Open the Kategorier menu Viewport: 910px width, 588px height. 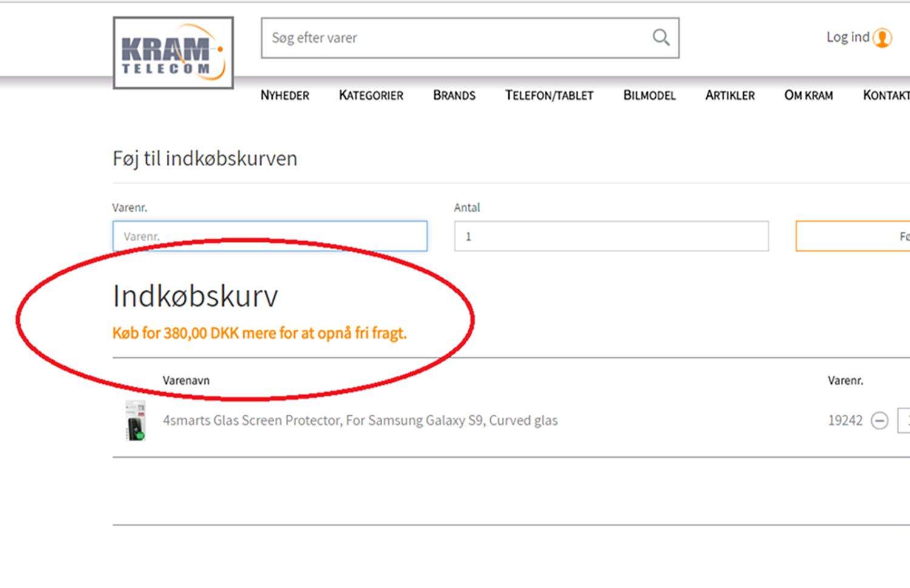tap(371, 95)
